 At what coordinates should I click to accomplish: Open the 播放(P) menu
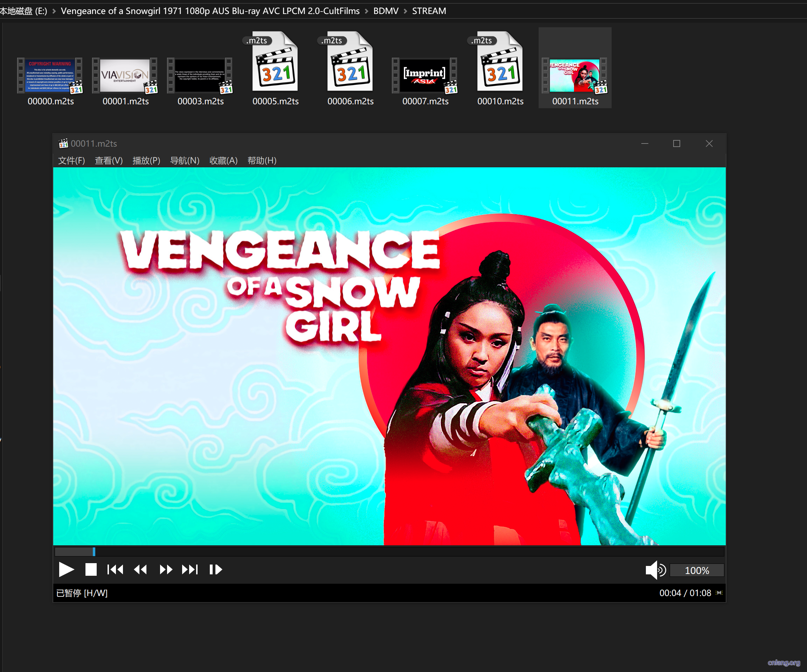click(146, 161)
